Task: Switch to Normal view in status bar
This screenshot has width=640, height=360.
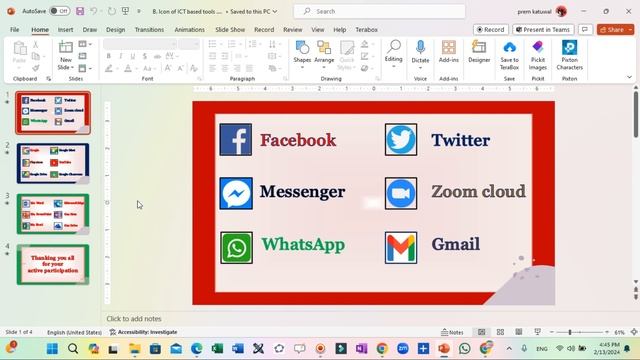Action: (482, 332)
